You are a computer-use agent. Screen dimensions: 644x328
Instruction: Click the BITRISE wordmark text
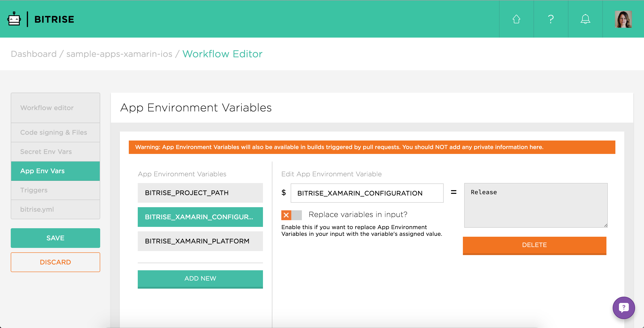54,19
